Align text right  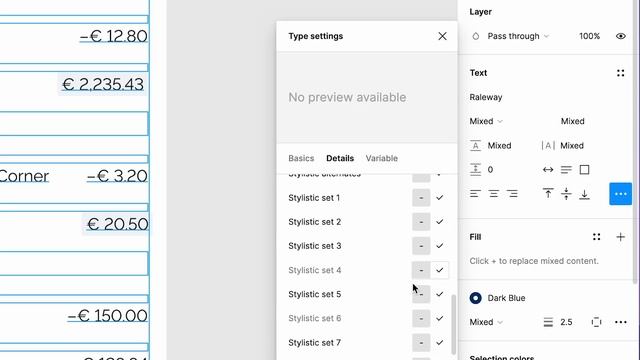(512, 194)
